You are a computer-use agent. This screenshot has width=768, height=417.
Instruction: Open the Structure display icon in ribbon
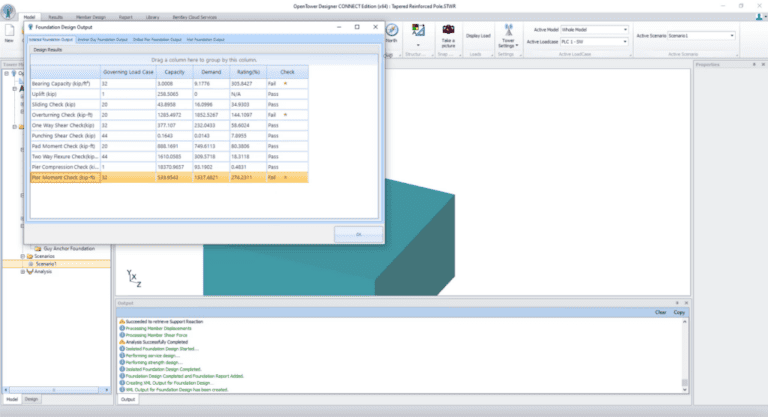[x=418, y=30]
